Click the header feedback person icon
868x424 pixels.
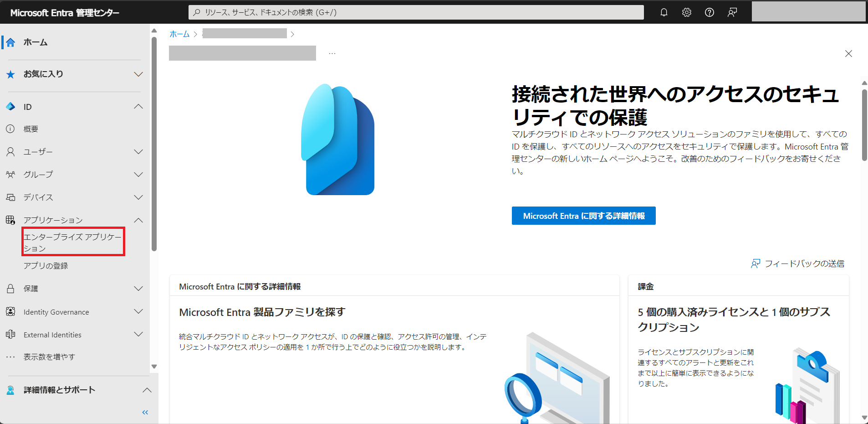click(732, 12)
